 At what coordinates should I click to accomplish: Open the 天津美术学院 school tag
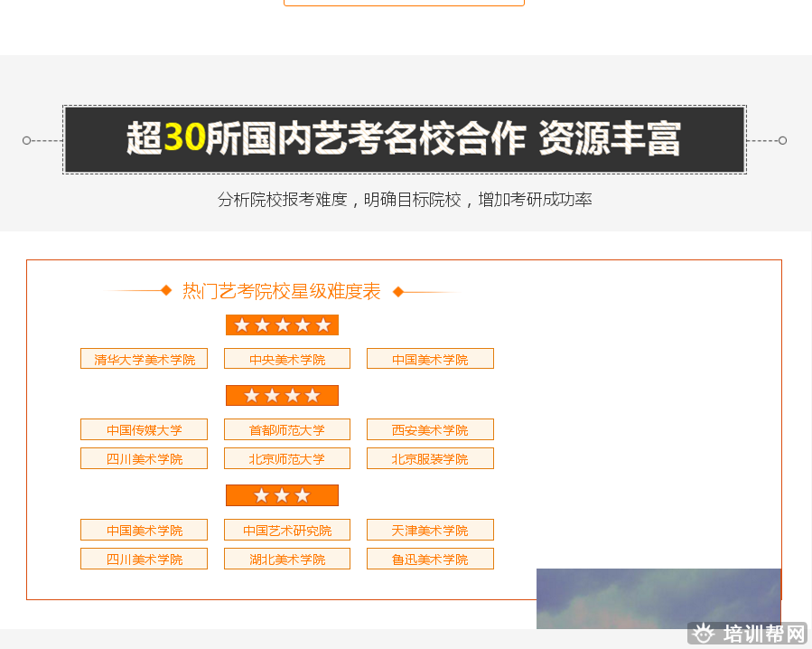430,530
